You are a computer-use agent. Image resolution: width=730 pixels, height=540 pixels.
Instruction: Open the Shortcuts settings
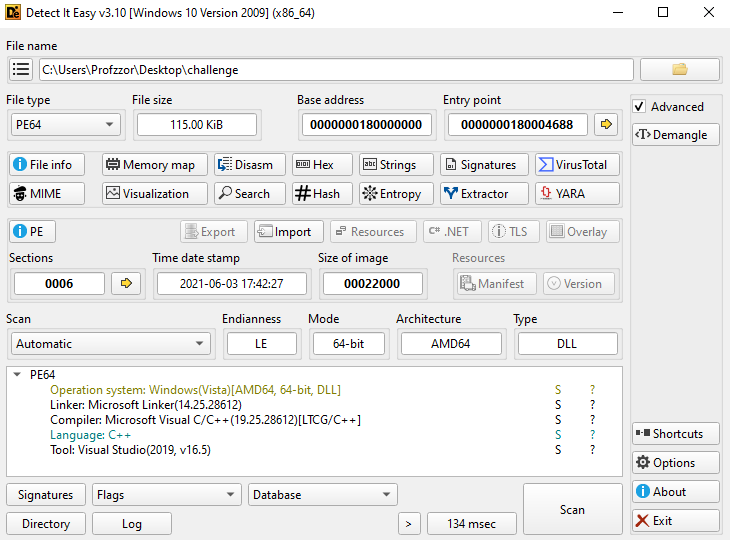point(676,434)
